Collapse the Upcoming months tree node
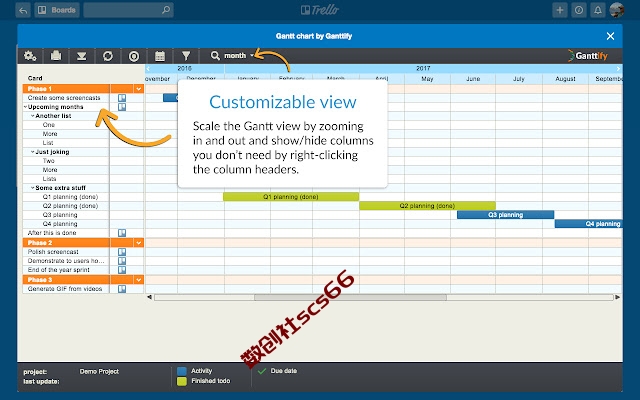This screenshot has width=640, height=400. 25,107
